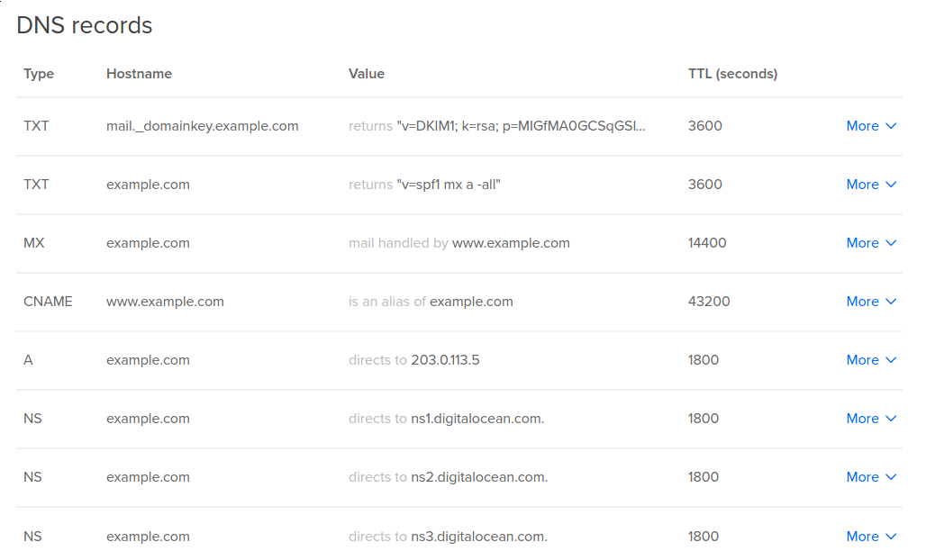The height and width of the screenshot is (560, 926).
Task: Open More dropdown for SPF TXT record
Action: 871,184
